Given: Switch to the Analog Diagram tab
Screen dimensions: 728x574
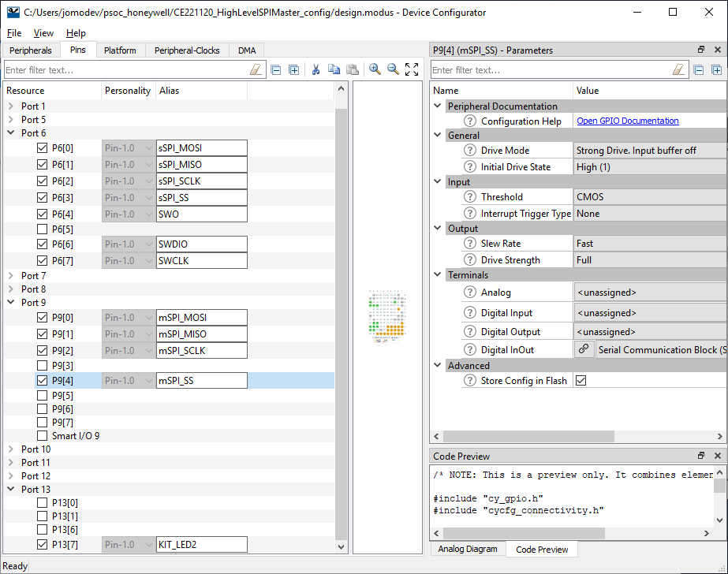Looking at the screenshot, I should click(x=469, y=549).
